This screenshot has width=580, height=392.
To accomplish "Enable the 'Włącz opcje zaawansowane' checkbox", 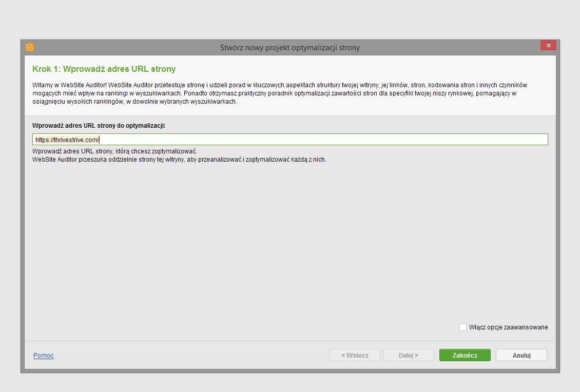I will coord(463,327).
